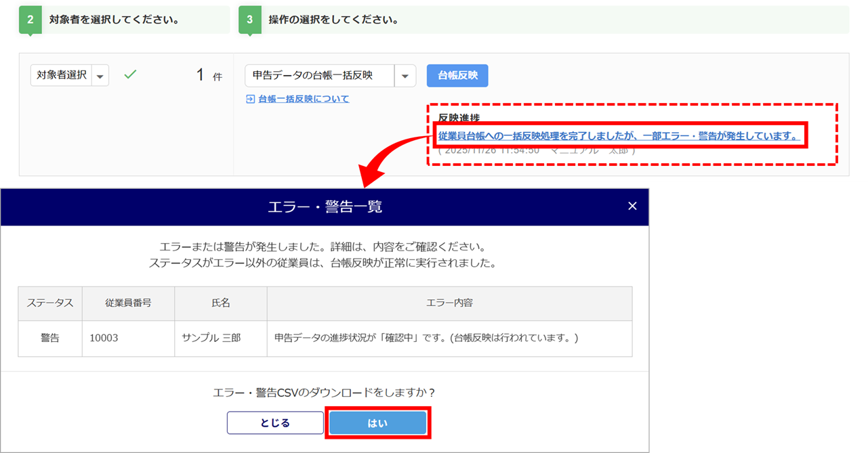Viewport: 868px width, 453px height.
Task: Click the 台帳反映 button
Action: pyautogui.click(x=457, y=76)
